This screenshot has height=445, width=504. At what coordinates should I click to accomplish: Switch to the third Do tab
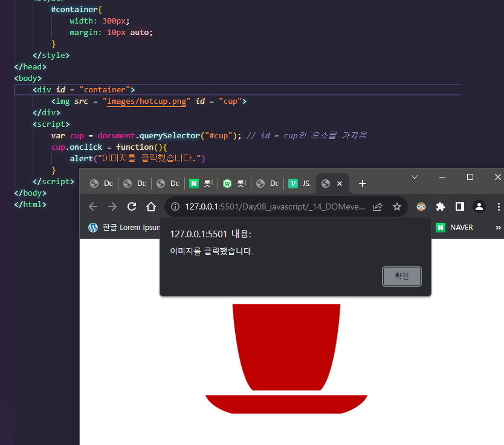(168, 184)
